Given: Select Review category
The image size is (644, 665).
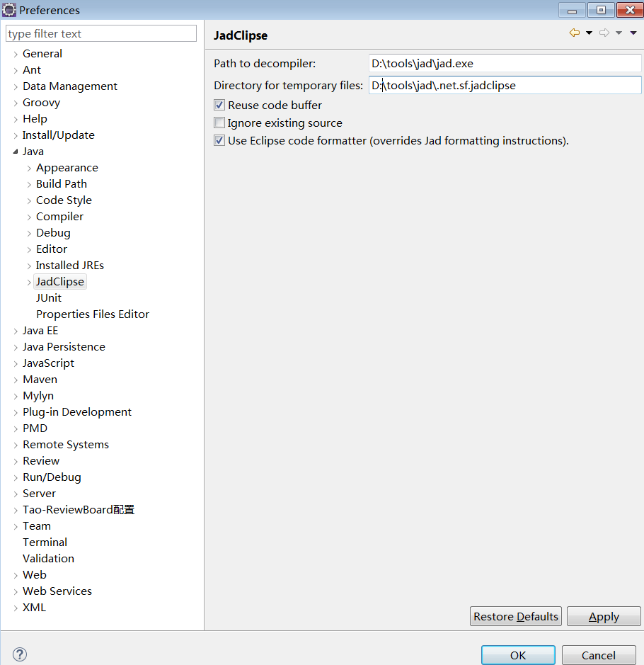Looking at the screenshot, I should [41, 460].
